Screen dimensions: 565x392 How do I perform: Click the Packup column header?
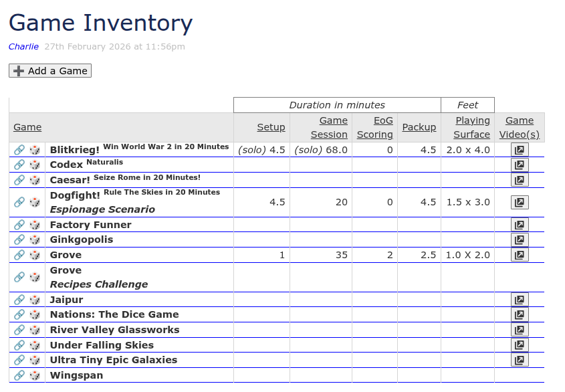pyautogui.click(x=419, y=127)
